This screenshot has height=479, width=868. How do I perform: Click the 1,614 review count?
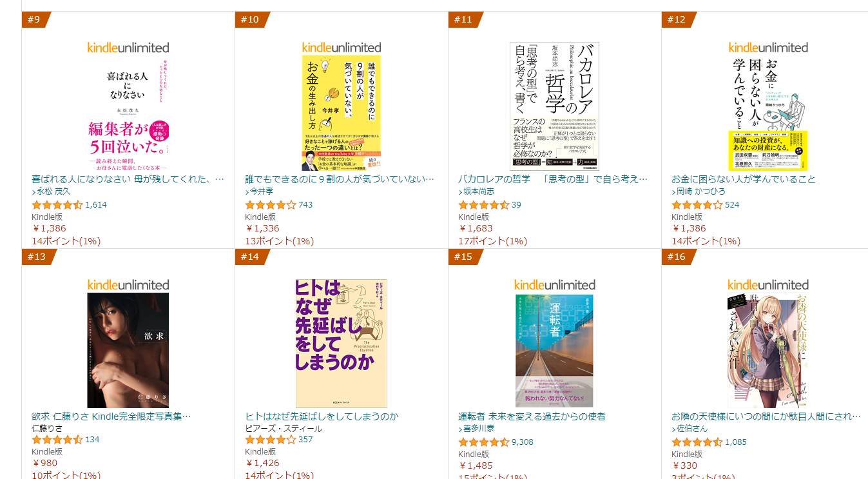coord(96,205)
